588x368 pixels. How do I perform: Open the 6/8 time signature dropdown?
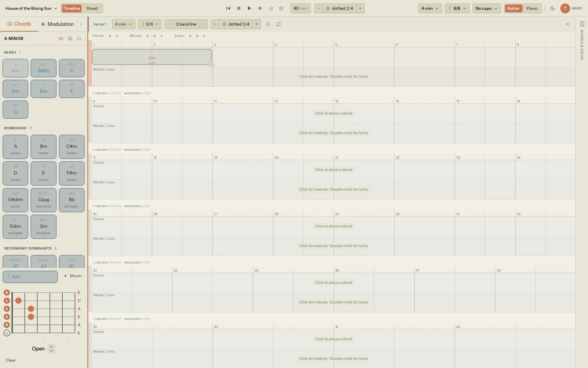tap(457, 8)
